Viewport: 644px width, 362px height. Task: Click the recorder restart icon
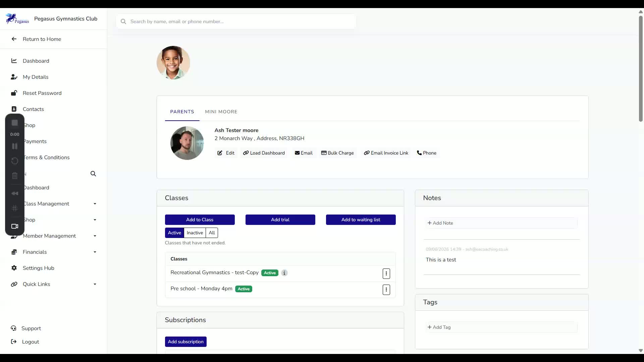15,161
